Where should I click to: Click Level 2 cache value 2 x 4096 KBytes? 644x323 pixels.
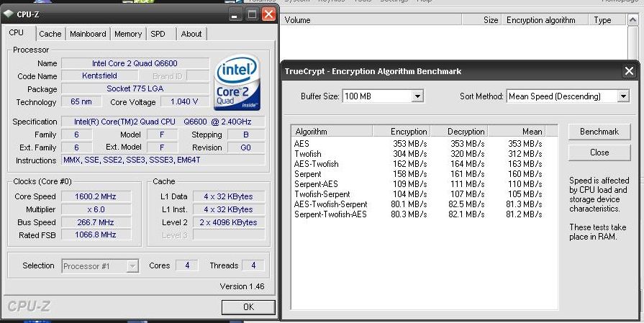pyautogui.click(x=229, y=222)
